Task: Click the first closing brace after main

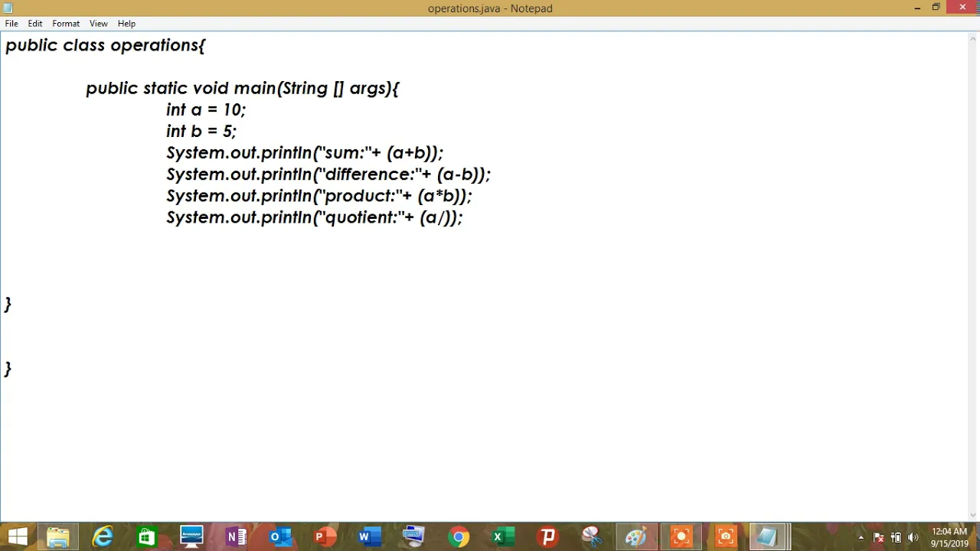Action: [x=8, y=305]
